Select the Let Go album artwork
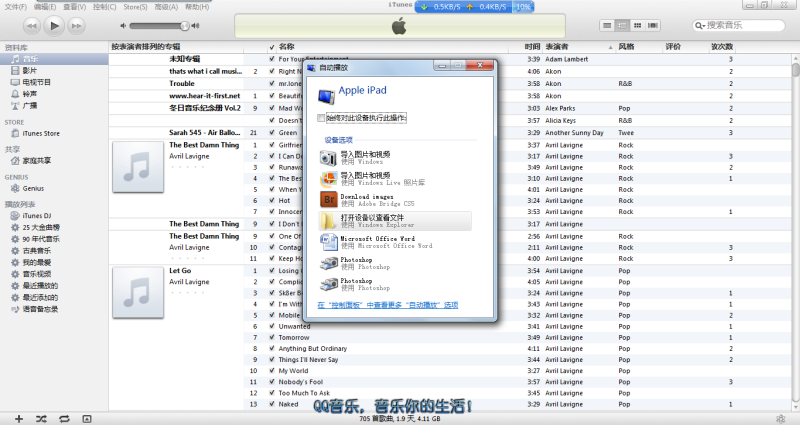Image resolution: width=800 pixels, height=425 pixels. 138,292
